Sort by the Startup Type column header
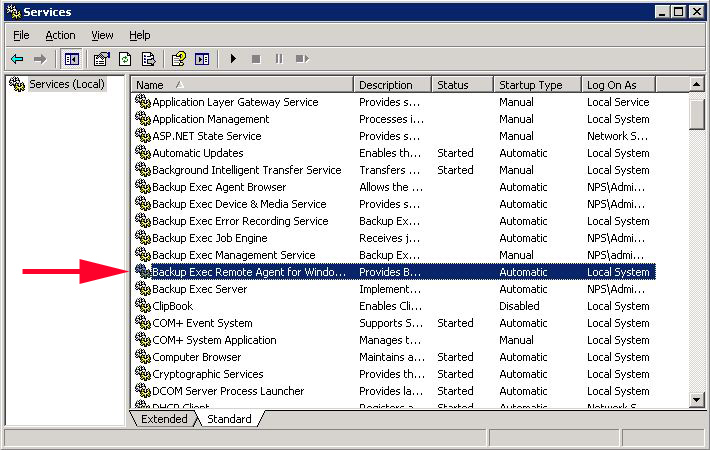 (x=537, y=85)
